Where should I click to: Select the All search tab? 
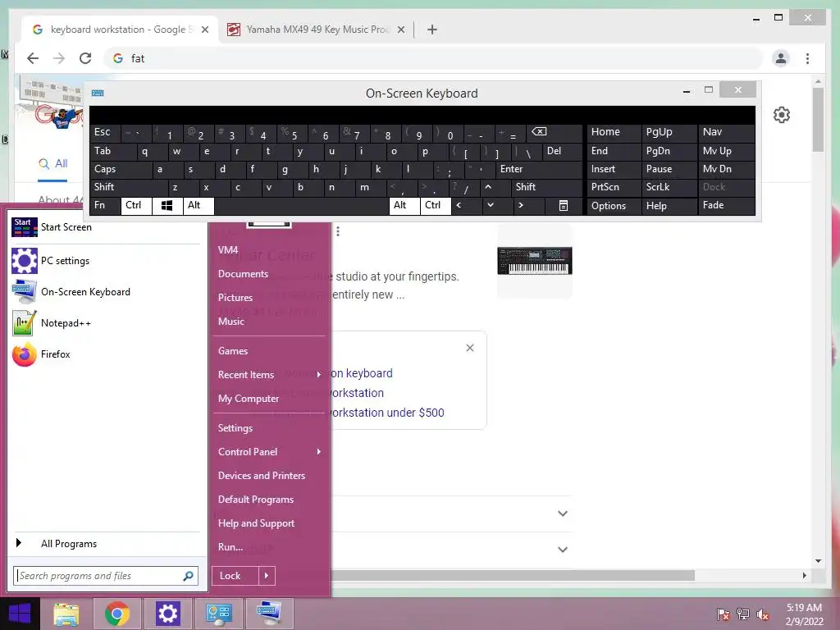tap(53, 163)
